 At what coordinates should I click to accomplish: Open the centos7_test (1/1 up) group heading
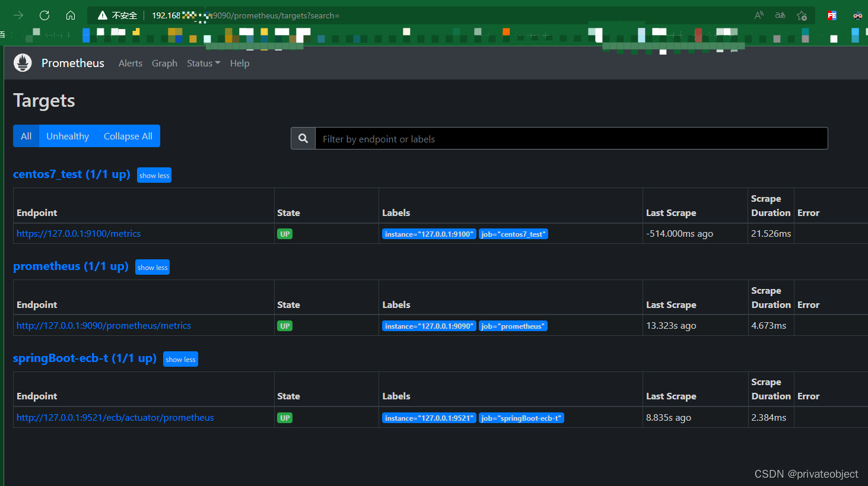point(72,174)
